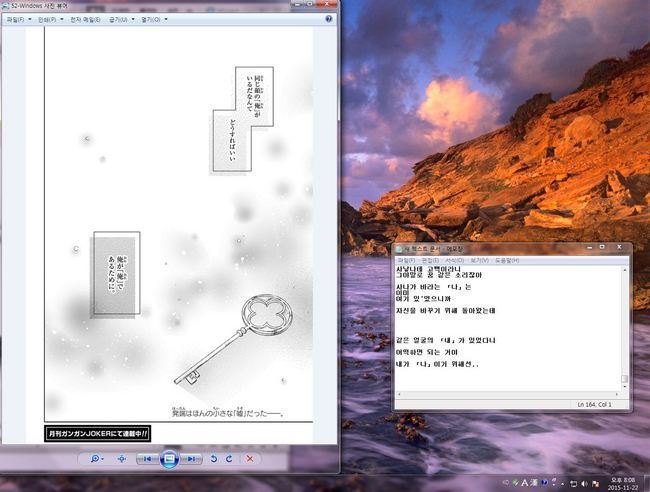Show hidden tray icons with the up arrow
The height and width of the screenshot is (492, 650).
(x=563, y=483)
